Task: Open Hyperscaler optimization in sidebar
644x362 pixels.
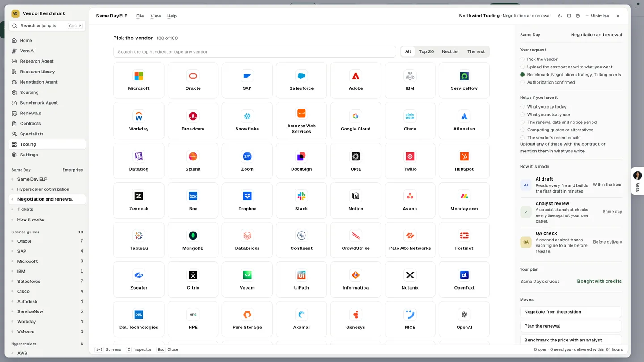Action: pyautogui.click(x=47, y=189)
